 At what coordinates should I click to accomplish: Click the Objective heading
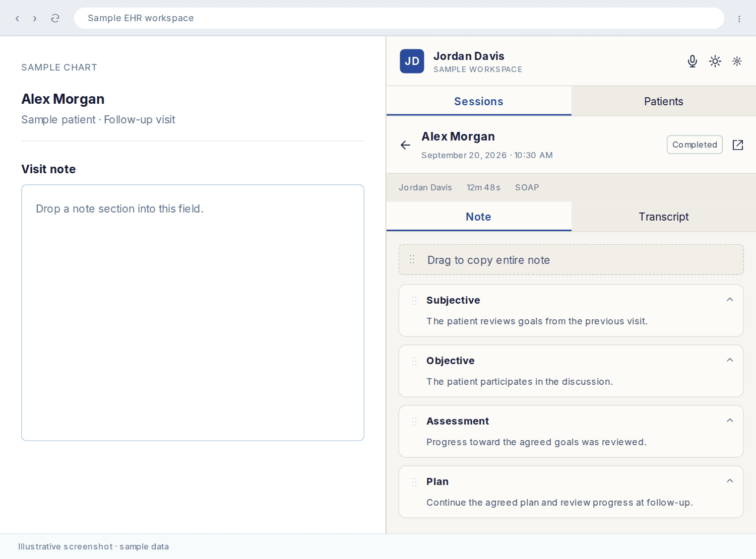(451, 361)
